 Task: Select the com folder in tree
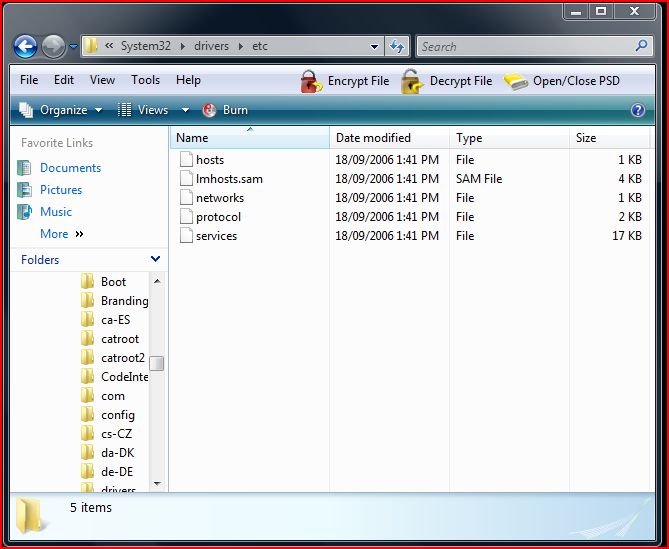pyautogui.click(x=113, y=396)
